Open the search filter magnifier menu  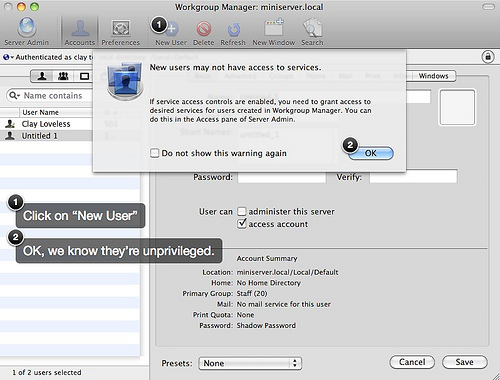click(x=14, y=96)
